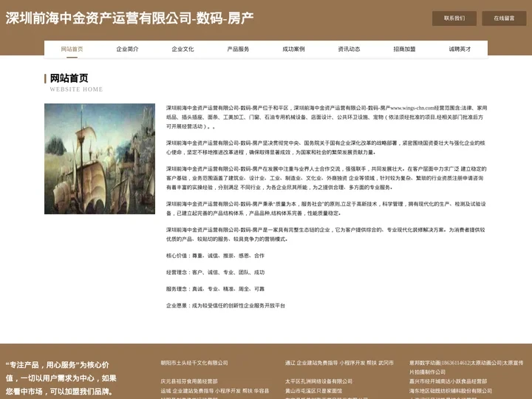Open footer link 庆元县祖芬食用菌经营部
532x399 pixels.
coord(189,381)
